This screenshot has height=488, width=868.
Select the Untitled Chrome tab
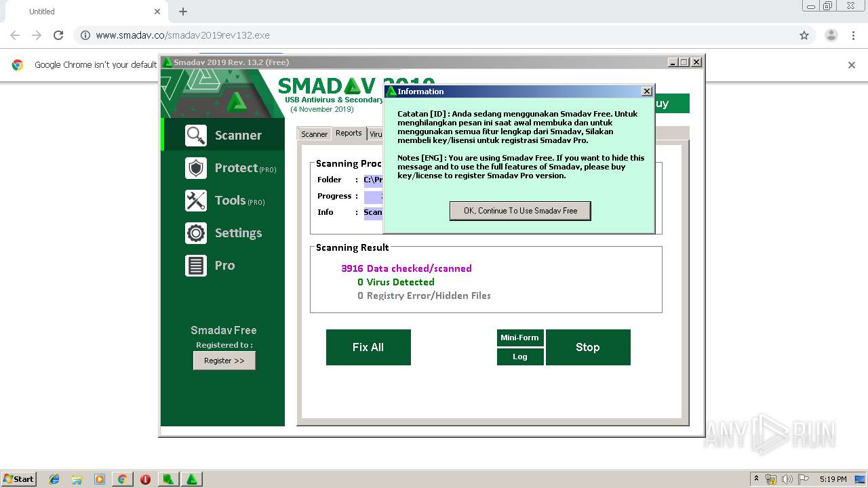pyautogui.click(x=85, y=12)
